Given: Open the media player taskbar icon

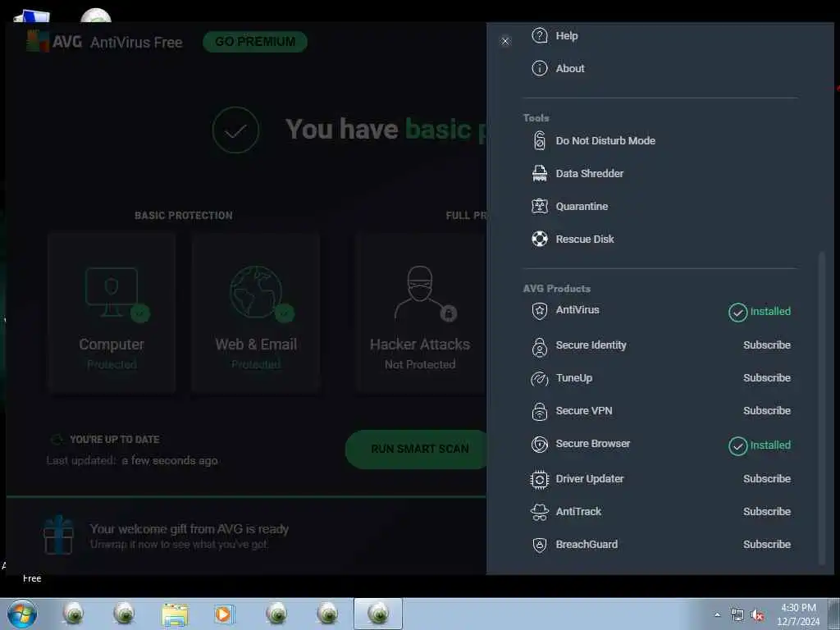Looking at the screenshot, I should click(x=224, y=614).
